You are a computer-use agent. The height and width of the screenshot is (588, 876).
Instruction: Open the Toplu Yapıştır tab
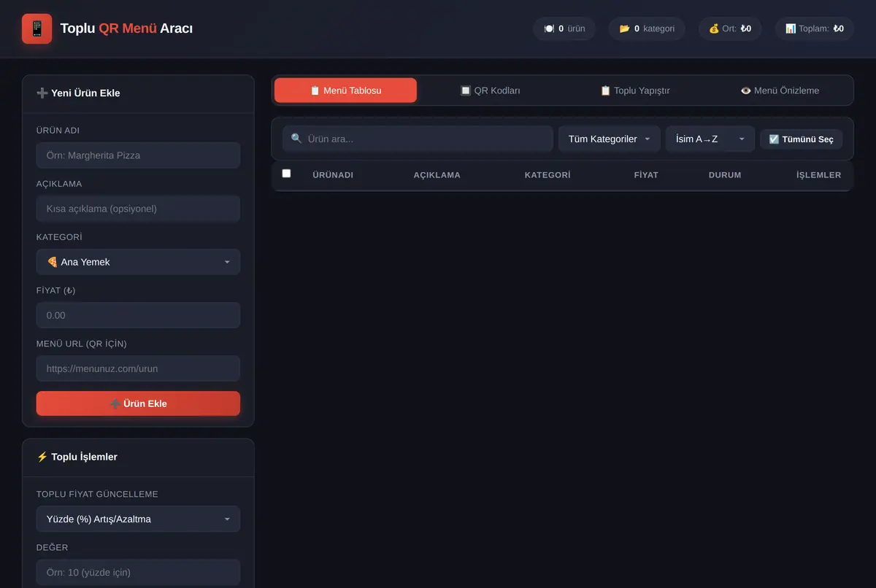point(634,90)
